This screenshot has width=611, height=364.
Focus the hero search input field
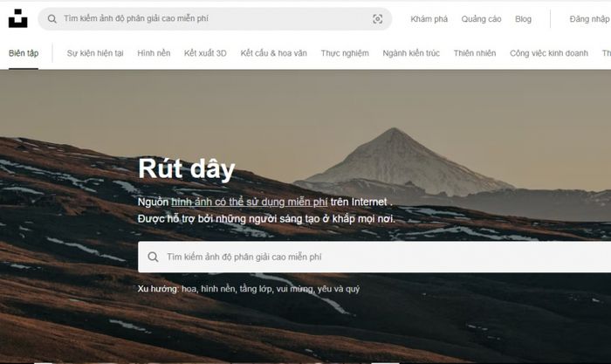click(x=374, y=257)
